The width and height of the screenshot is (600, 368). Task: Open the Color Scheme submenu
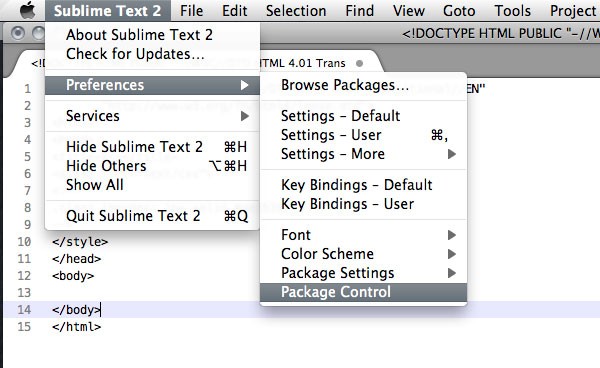coord(363,254)
